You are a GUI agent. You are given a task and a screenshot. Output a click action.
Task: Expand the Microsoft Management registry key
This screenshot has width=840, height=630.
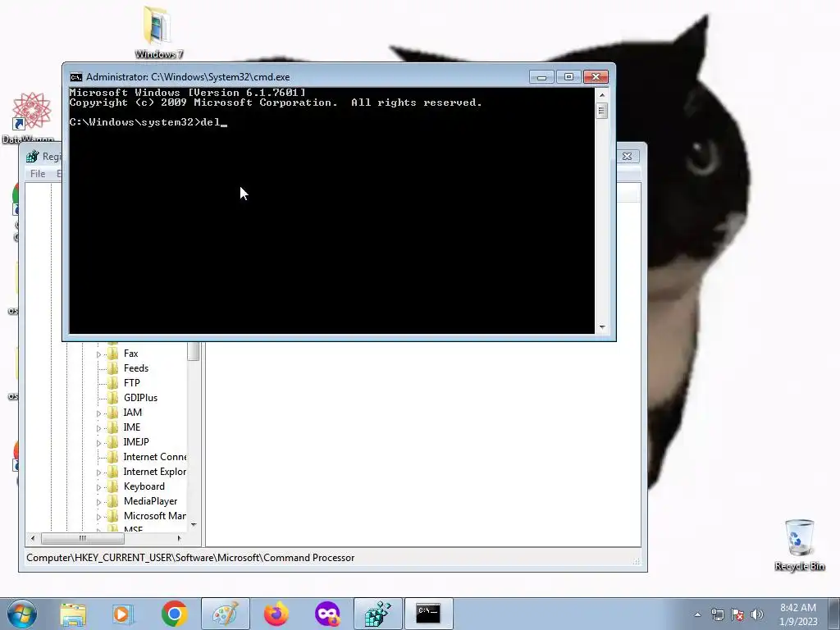98,517
